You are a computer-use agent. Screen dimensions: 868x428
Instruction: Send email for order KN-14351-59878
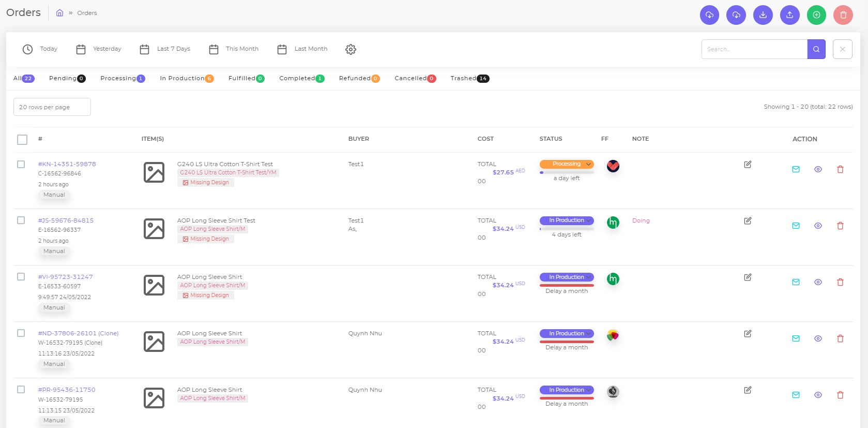pyautogui.click(x=796, y=169)
